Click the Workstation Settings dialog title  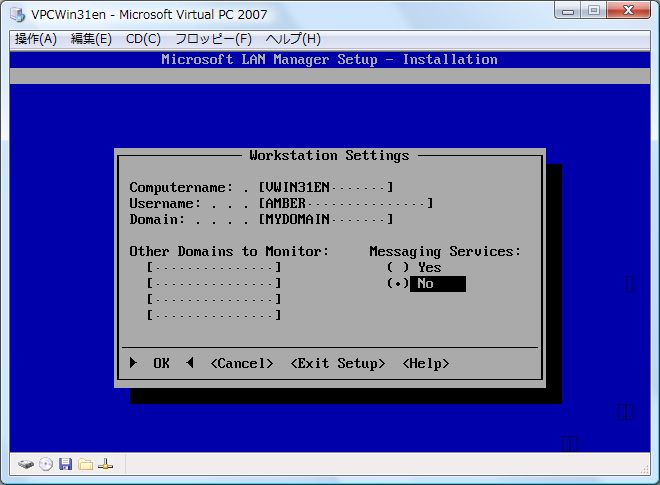tap(329, 155)
